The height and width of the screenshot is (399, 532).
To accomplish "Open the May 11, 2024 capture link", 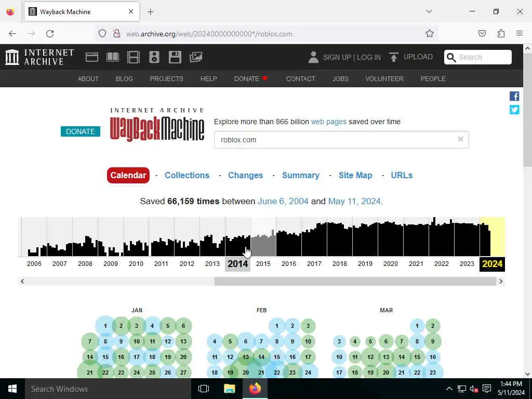I will coord(354,201).
